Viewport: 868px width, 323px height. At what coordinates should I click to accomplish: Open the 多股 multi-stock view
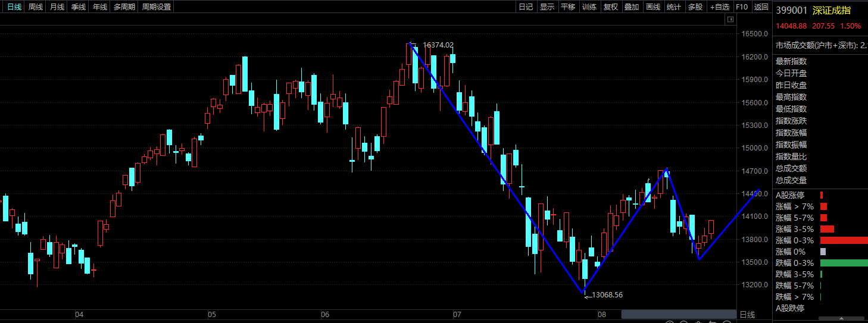[x=695, y=7]
